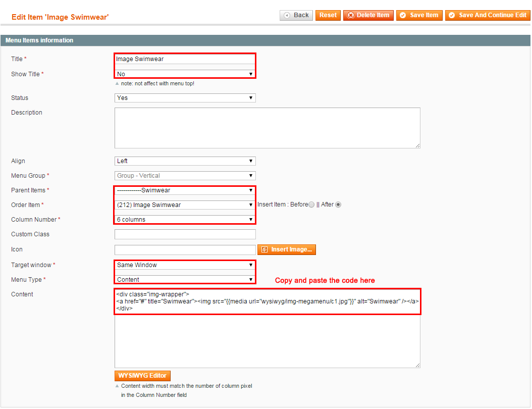Click the Custom Class input field
The width and height of the screenshot is (532, 409).
pyautogui.click(x=185, y=234)
